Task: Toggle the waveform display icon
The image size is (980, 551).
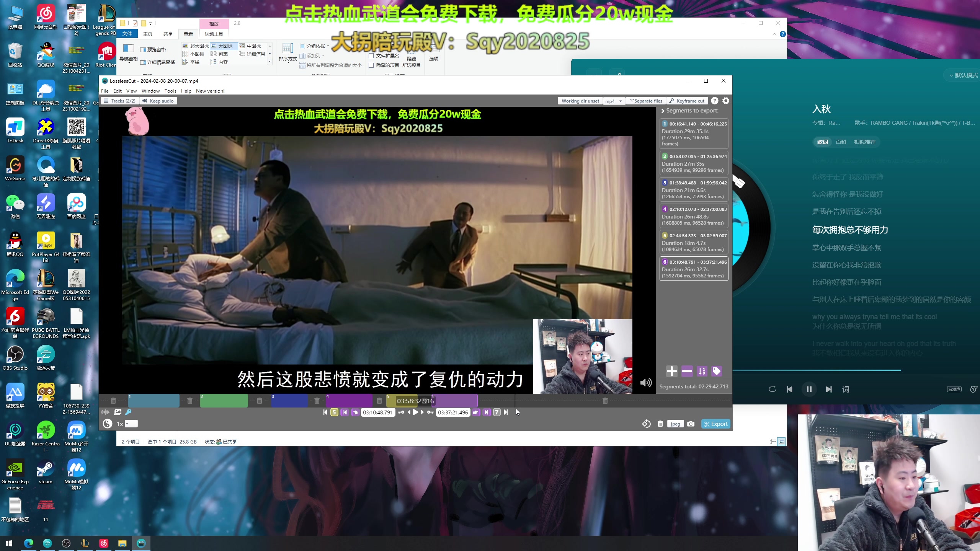Action: click(105, 412)
